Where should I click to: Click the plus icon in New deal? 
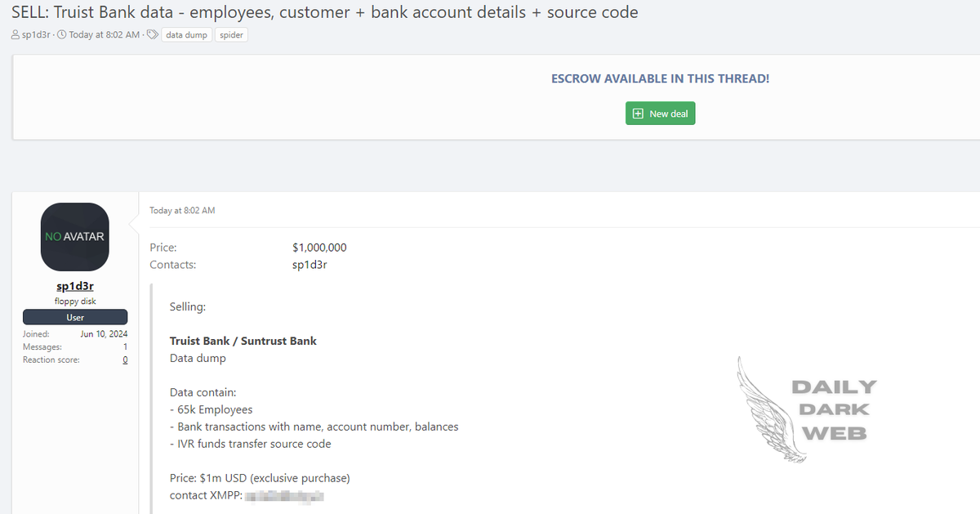coord(639,114)
